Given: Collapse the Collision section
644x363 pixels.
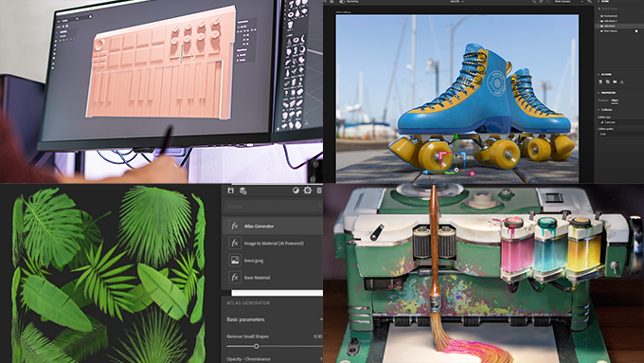Looking at the screenshot, I should (599, 110).
